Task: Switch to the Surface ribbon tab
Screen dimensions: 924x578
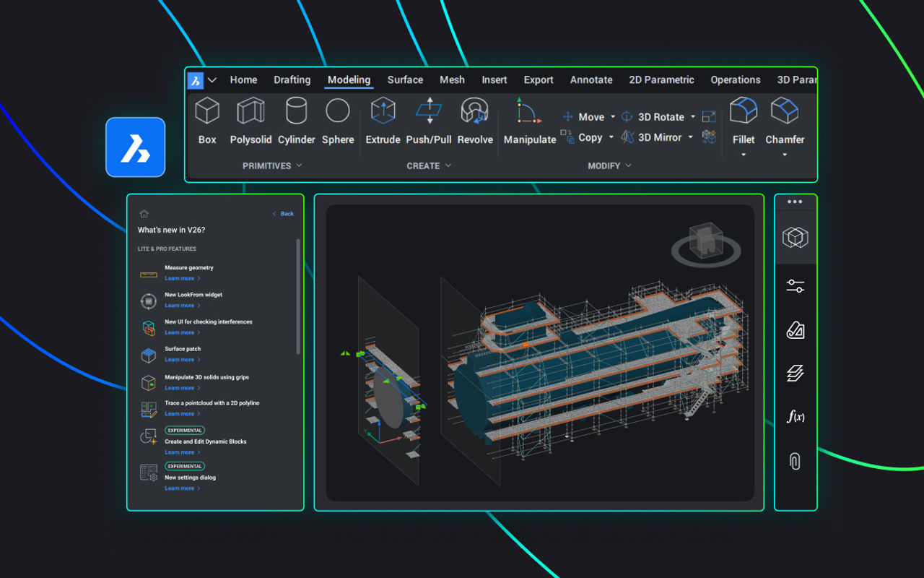Action: (x=405, y=80)
